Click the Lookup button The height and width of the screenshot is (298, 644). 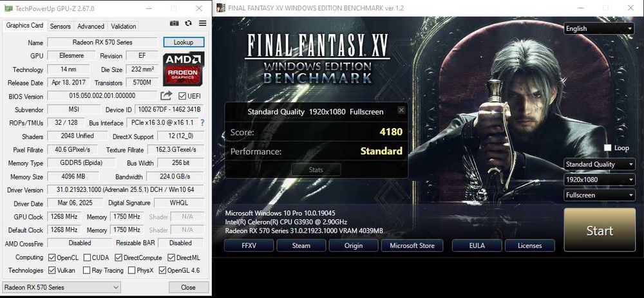184,42
